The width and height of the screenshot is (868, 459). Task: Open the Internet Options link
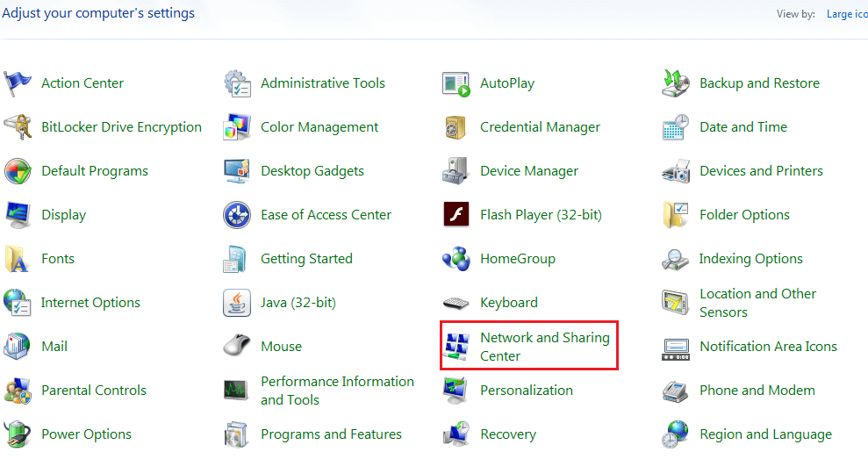coord(90,302)
